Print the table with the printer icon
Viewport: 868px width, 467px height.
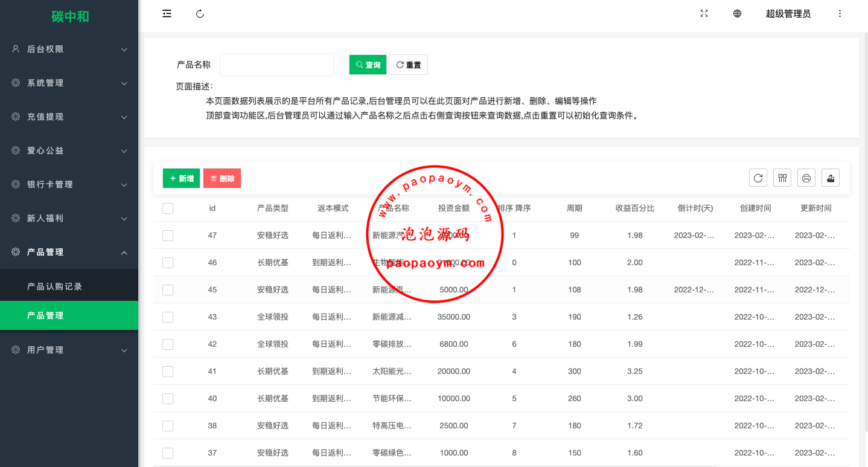[806, 178]
